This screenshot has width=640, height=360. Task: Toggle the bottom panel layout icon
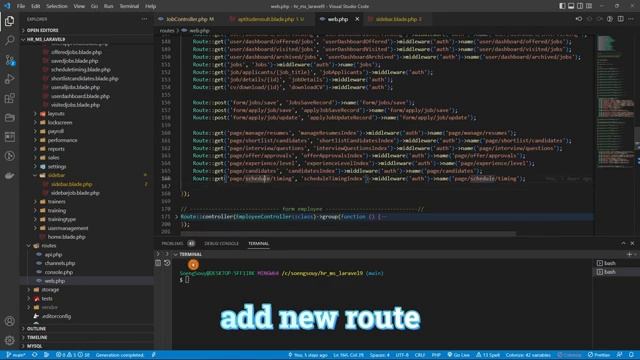tap(571, 6)
